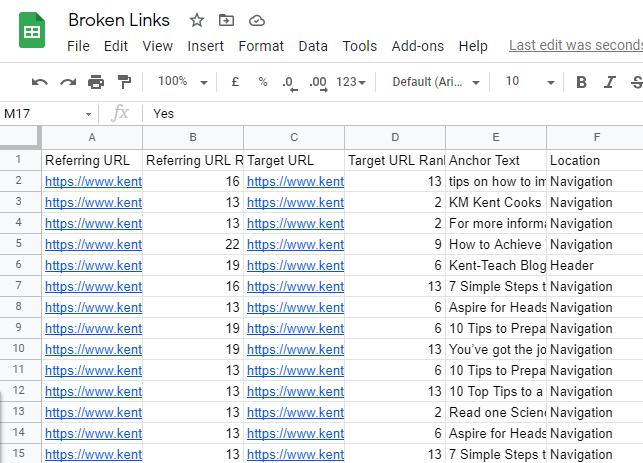Select the column E header
The image size is (643, 463).
point(496,137)
